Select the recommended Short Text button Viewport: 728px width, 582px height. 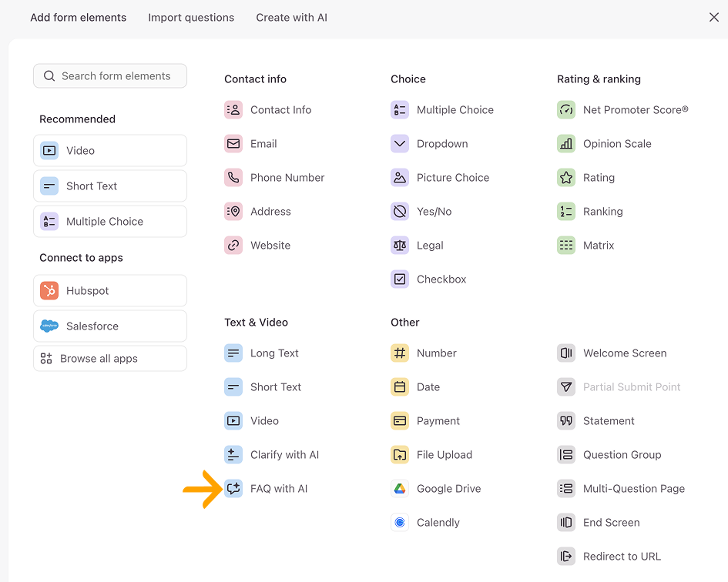click(110, 186)
